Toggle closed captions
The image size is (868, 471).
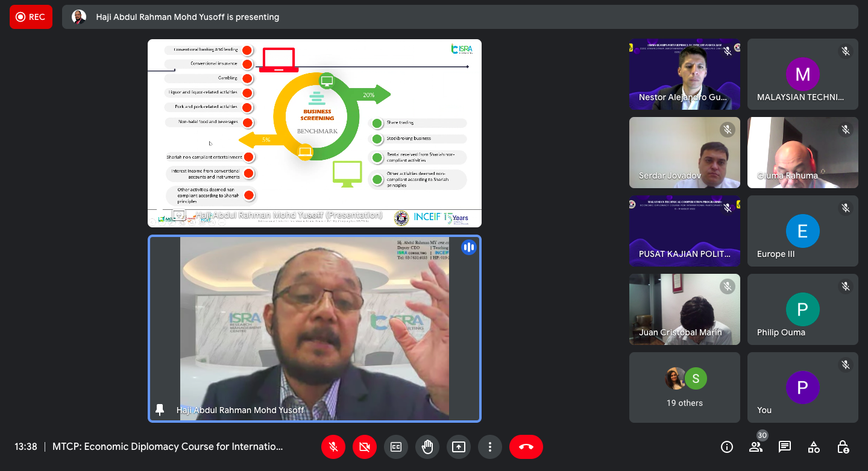[396, 447]
